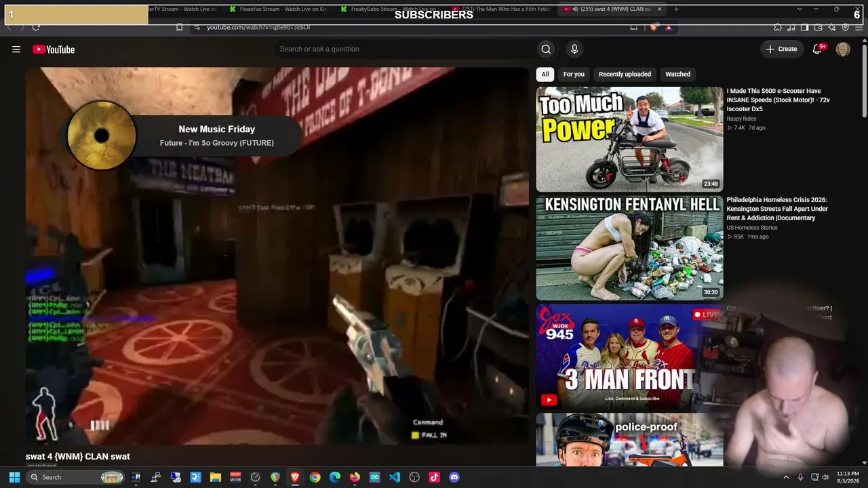The height and width of the screenshot is (488, 868).
Task: Click the Create button
Action: point(782,49)
